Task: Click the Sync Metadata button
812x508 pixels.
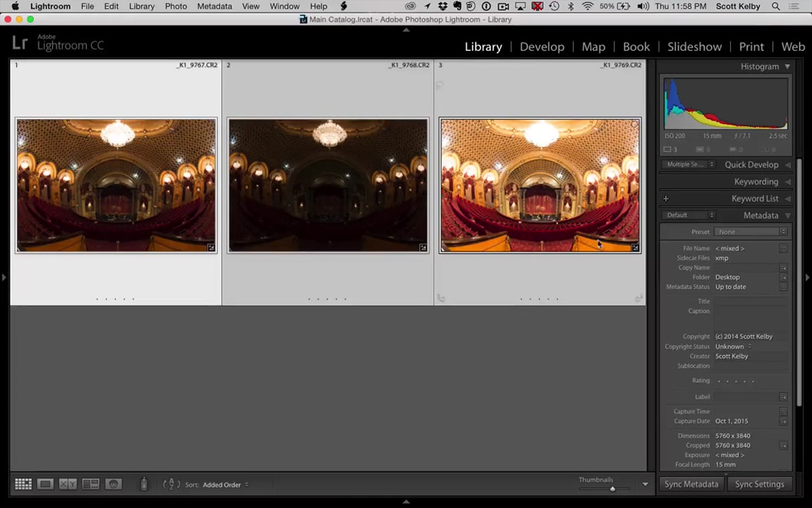Action: coord(692,484)
